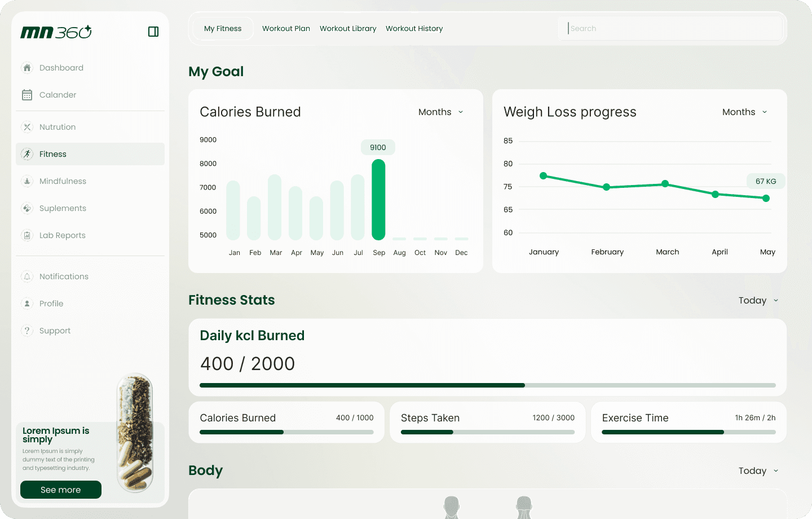Click the Jan bar in Calories chart
The image size is (812, 519).
(233, 210)
